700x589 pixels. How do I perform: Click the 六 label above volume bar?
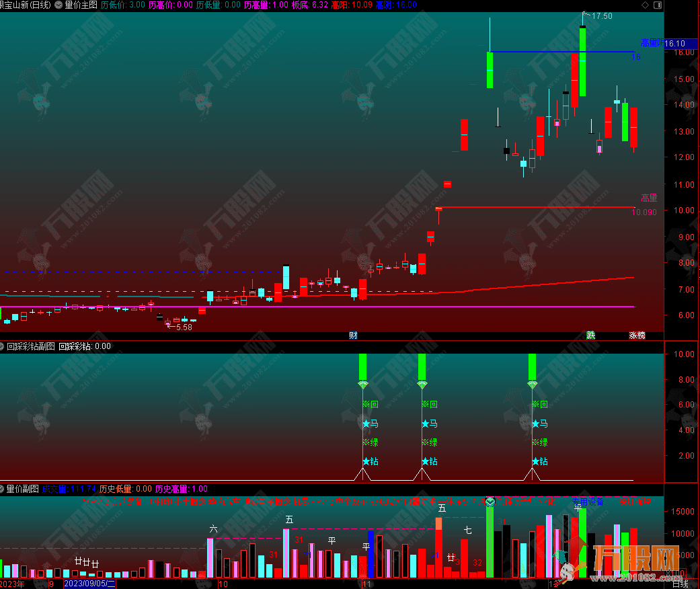[x=214, y=529]
